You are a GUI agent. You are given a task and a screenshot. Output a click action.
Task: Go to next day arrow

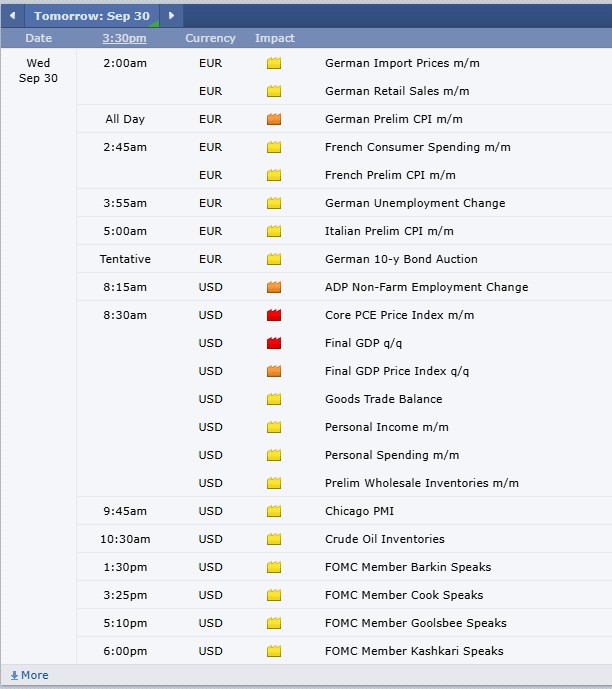pos(171,16)
